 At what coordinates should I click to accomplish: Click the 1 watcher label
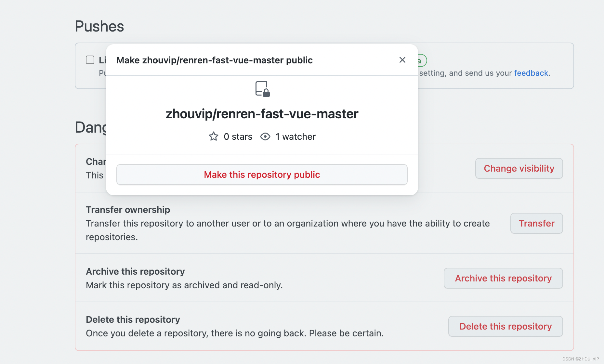coord(295,136)
